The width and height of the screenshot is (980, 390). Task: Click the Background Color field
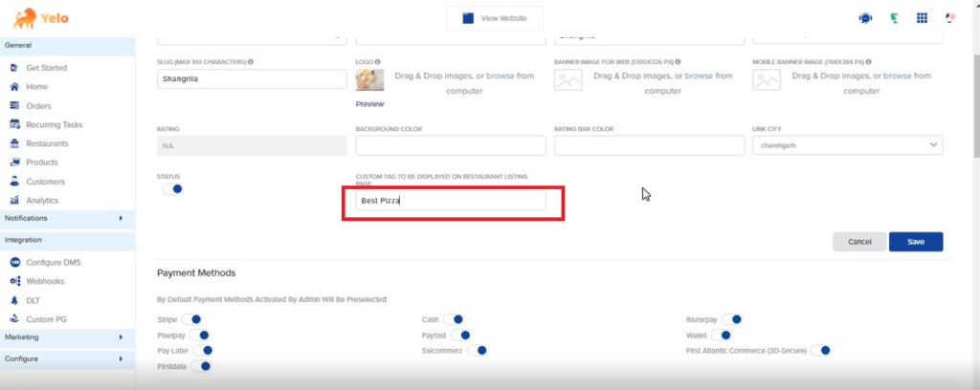click(x=450, y=145)
